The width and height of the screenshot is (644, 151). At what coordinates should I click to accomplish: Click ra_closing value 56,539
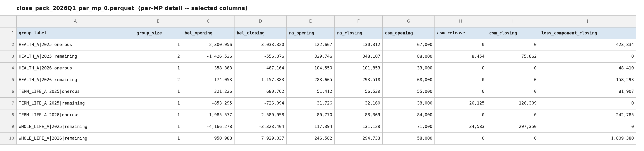359,92
